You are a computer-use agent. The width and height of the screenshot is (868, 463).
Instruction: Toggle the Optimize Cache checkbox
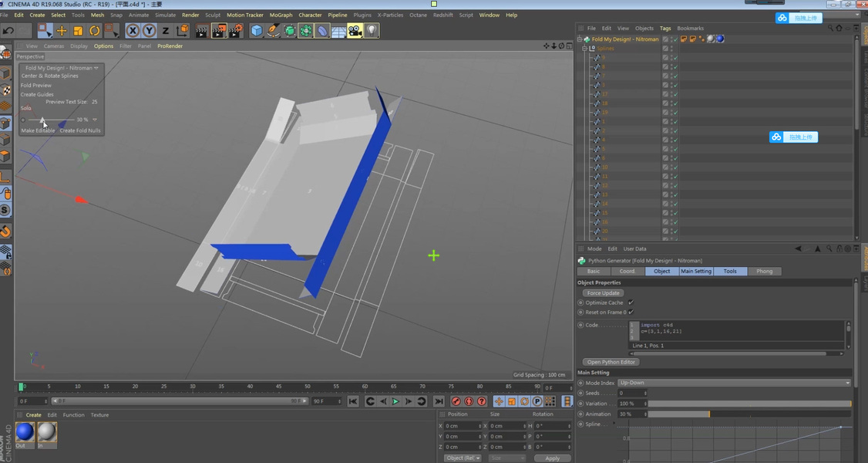(x=631, y=302)
